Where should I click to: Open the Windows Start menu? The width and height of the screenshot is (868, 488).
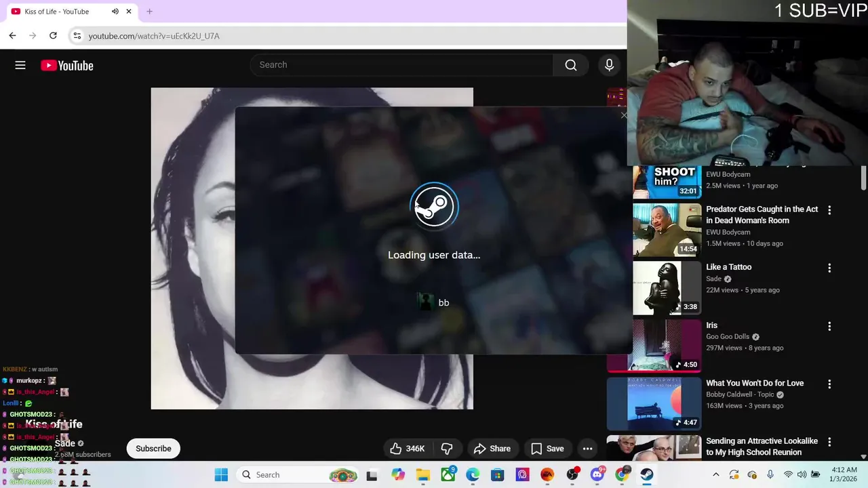(x=221, y=474)
